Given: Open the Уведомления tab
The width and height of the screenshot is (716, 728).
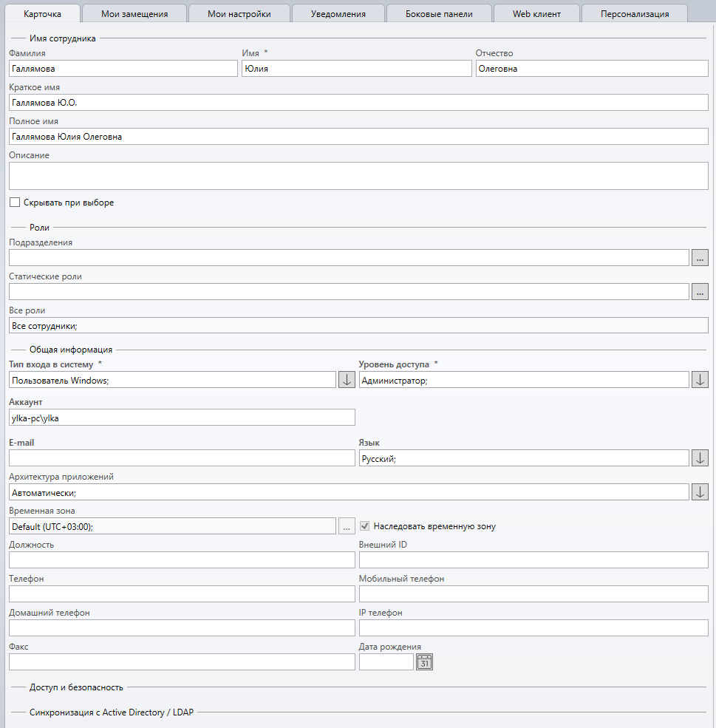Looking at the screenshot, I should click(338, 14).
